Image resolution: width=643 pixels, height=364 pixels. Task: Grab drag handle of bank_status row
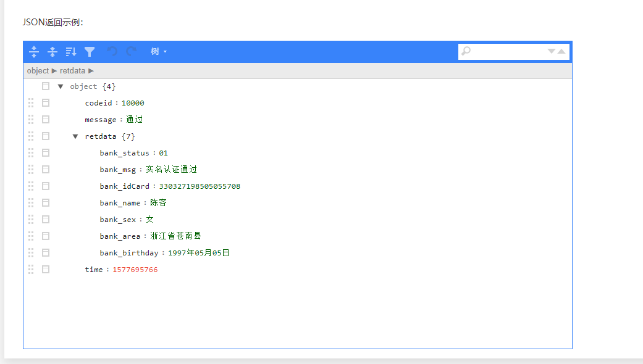[x=31, y=153]
